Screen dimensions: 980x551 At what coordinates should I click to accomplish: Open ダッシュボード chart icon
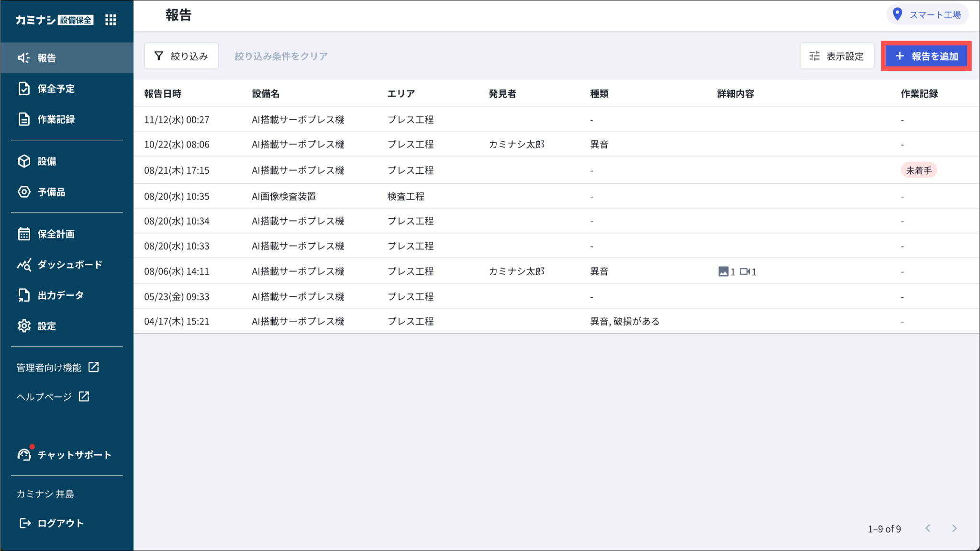(x=24, y=265)
